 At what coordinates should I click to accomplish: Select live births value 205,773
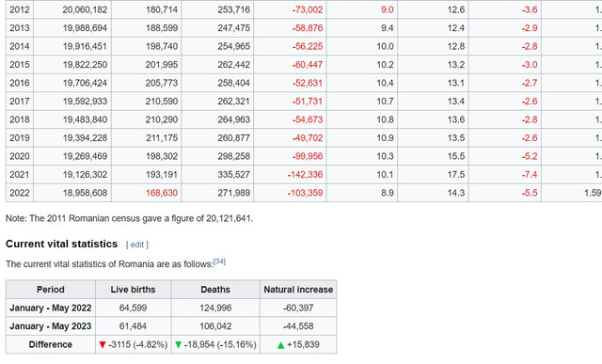pyautogui.click(x=162, y=83)
